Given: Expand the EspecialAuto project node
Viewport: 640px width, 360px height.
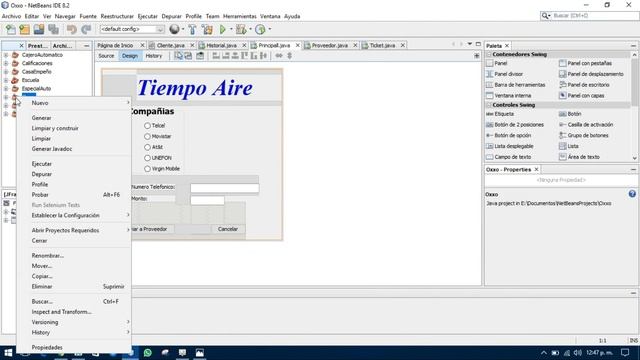Looking at the screenshot, I should pos(6,88).
